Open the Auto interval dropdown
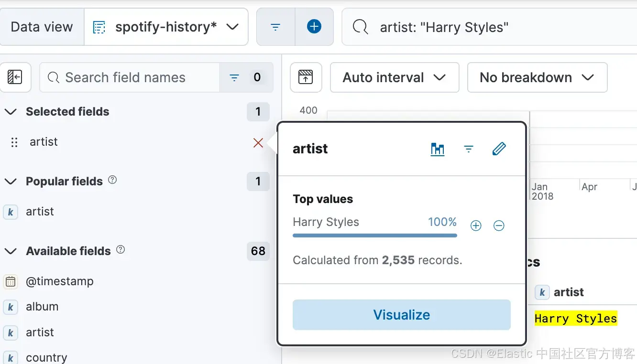637x364 pixels. click(x=394, y=77)
